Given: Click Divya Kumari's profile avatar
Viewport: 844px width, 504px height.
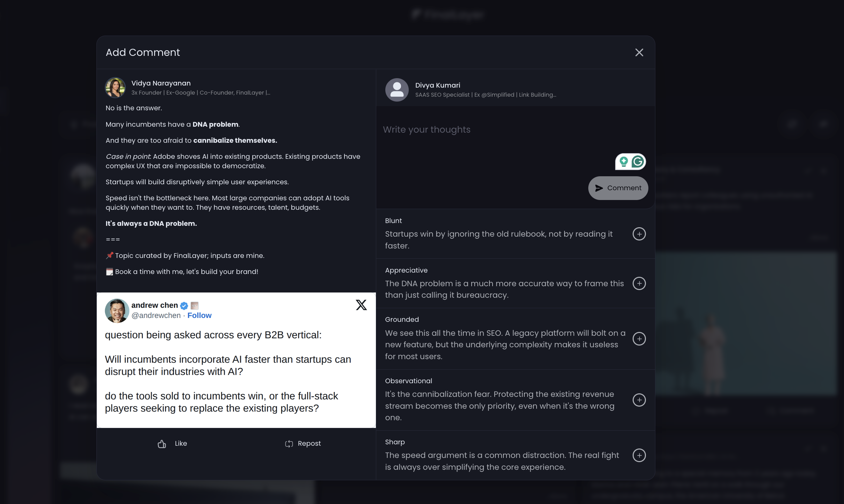Looking at the screenshot, I should (x=397, y=90).
